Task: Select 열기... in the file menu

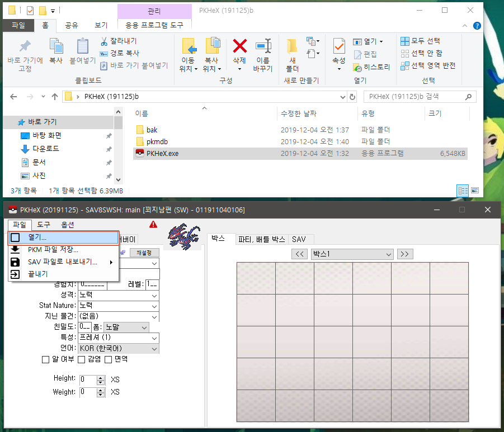Action: 63,238
